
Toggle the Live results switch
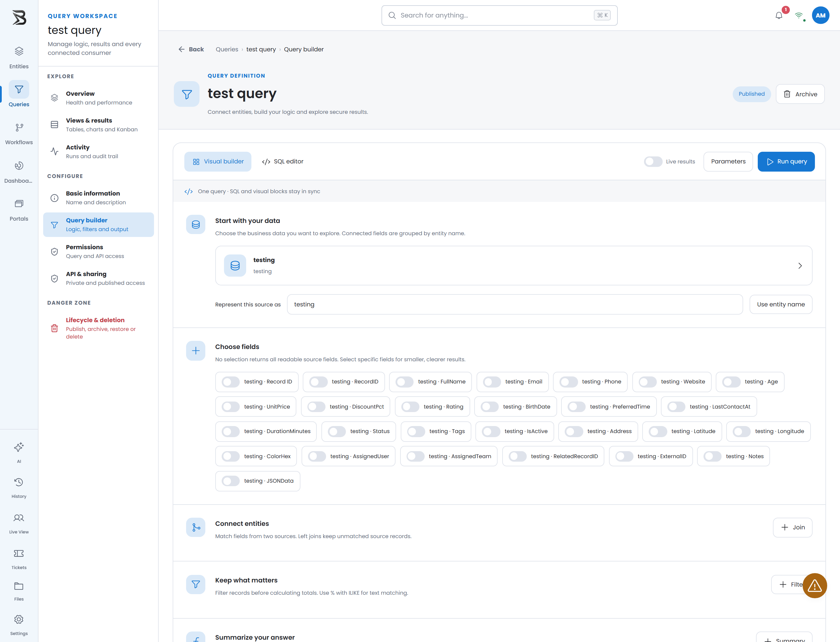(x=653, y=162)
